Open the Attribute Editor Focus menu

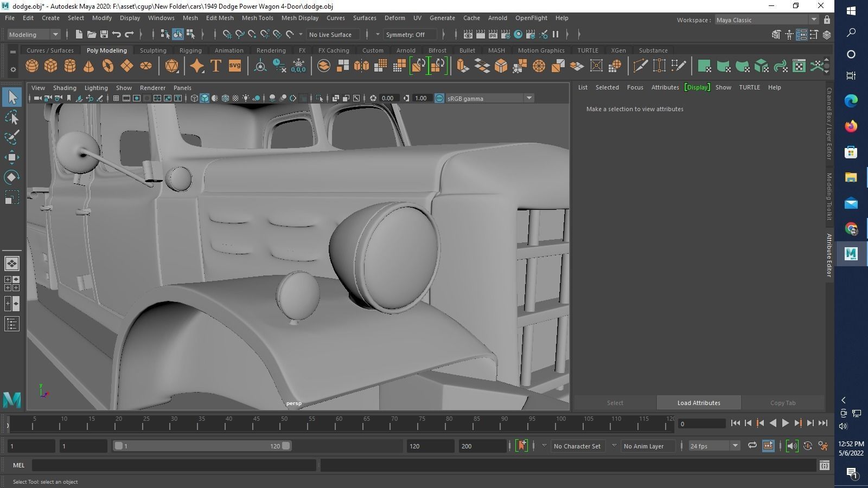click(x=635, y=87)
